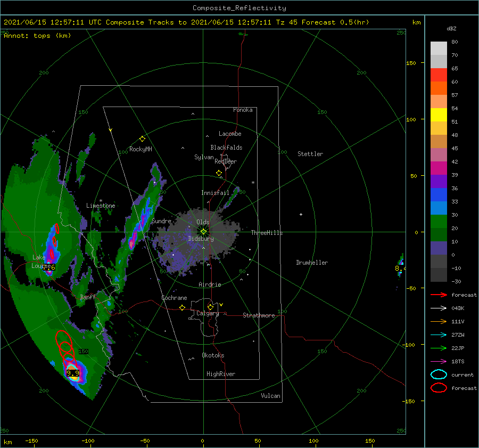Click the 8.4 storm top at east edge
Image resolution: width=479 pixels, height=448 pixels.
[x=400, y=268]
